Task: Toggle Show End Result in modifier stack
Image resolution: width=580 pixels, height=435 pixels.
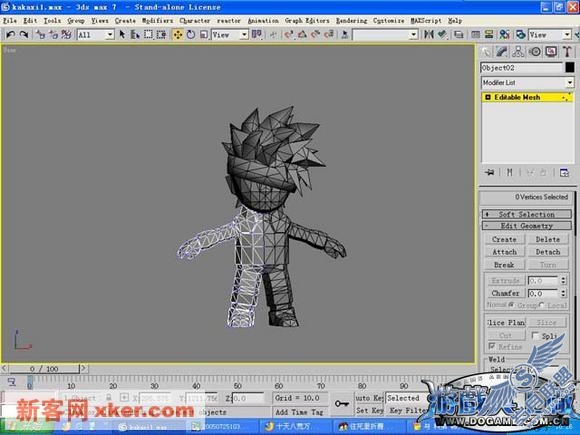Action: (510, 172)
